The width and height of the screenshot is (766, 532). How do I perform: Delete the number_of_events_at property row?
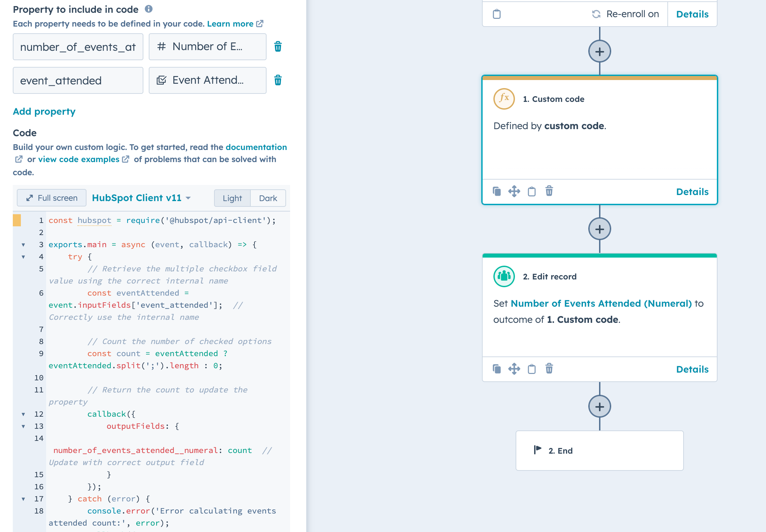(x=278, y=46)
